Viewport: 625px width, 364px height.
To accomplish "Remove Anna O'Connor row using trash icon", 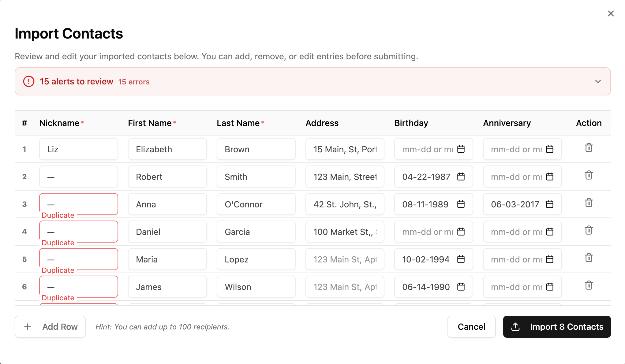I will coord(589,203).
